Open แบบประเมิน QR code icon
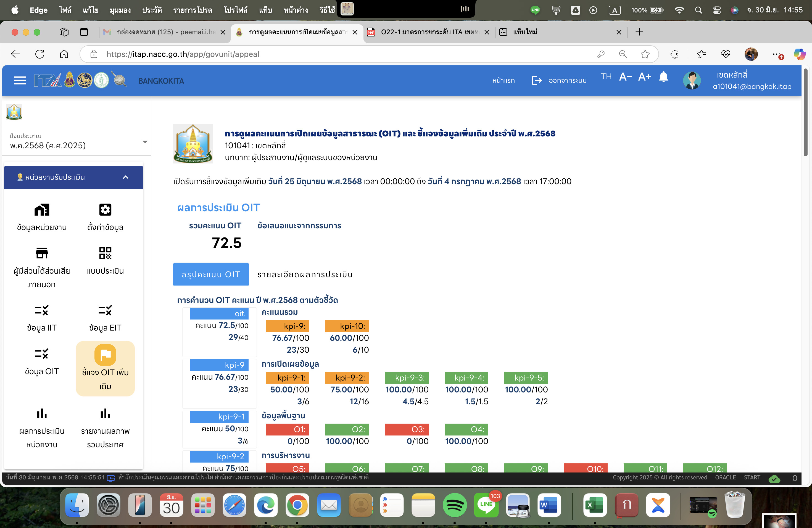 click(105, 253)
